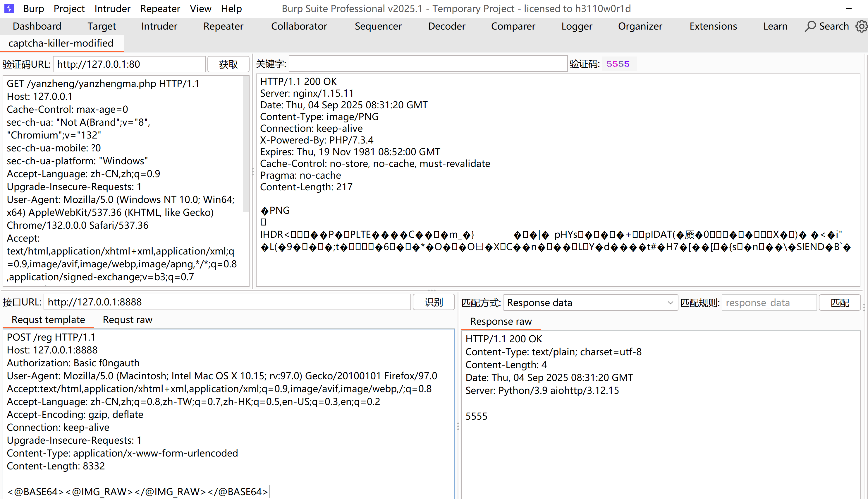The height and width of the screenshot is (499, 868).
Task: Click the Pragma: no-cache line
Action: pyautogui.click(x=300, y=175)
